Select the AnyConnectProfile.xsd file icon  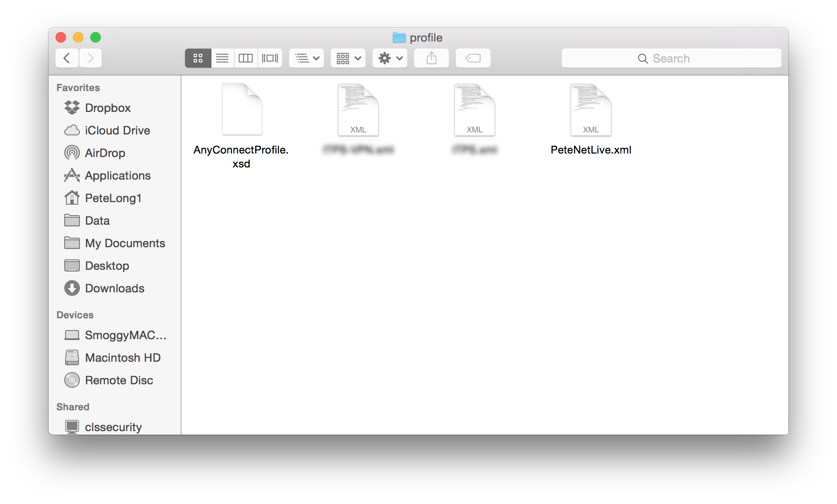(x=242, y=109)
